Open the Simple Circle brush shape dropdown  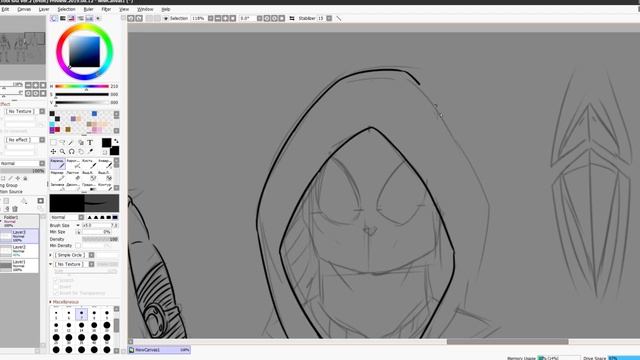tap(91, 255)
